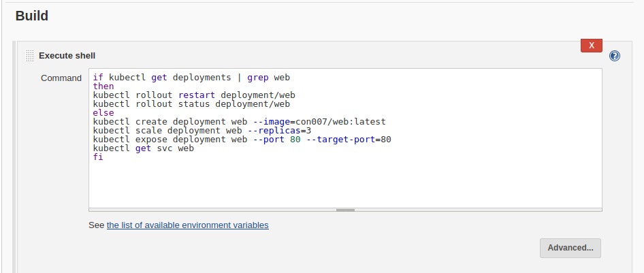Click empty area inside Command textarea
The image size is (644, 273).
345,184
